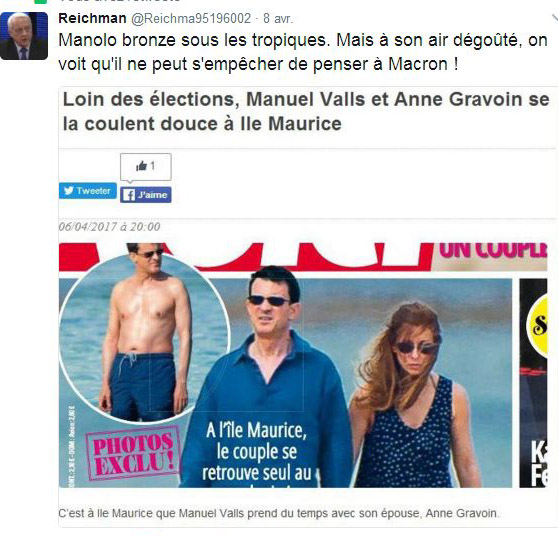Screen dimensions: 558x536
Task: Click the Tweeter share button
Action: pos(88,191)
